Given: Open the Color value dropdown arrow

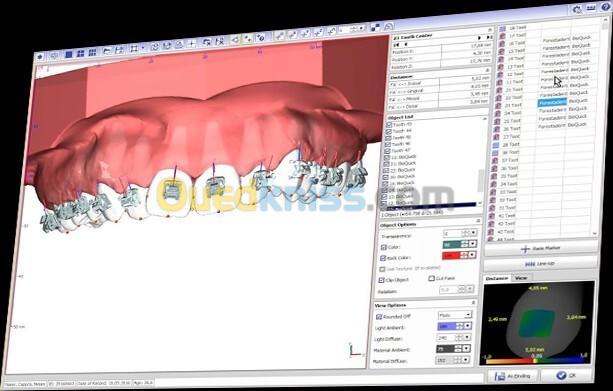Looking at the screenshot, I should [473, 244].
